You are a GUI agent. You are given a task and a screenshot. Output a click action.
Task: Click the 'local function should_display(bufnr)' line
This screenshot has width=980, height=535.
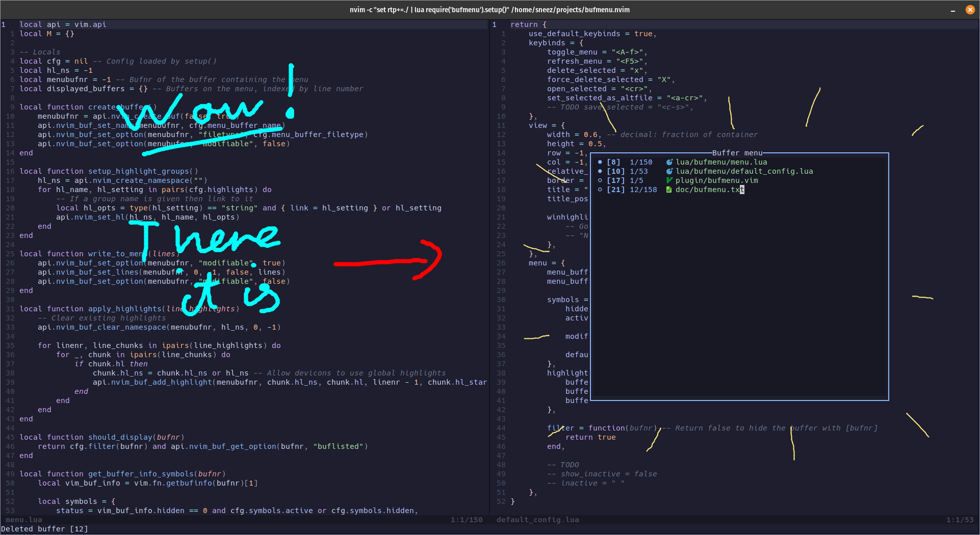tap(102, 437)
